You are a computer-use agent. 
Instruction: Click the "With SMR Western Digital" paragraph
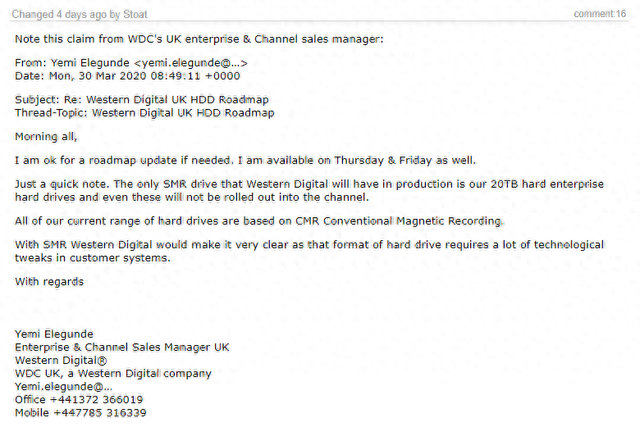(300, 251)
